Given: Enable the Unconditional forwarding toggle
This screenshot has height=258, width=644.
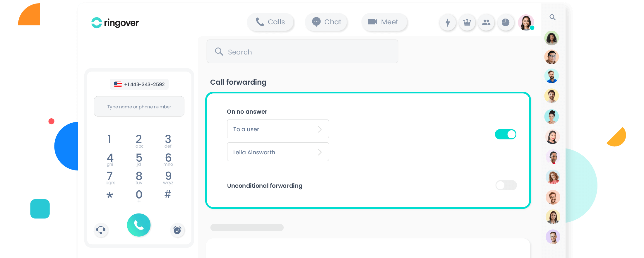Looking at the screenshot, I should tap(506, 185).
